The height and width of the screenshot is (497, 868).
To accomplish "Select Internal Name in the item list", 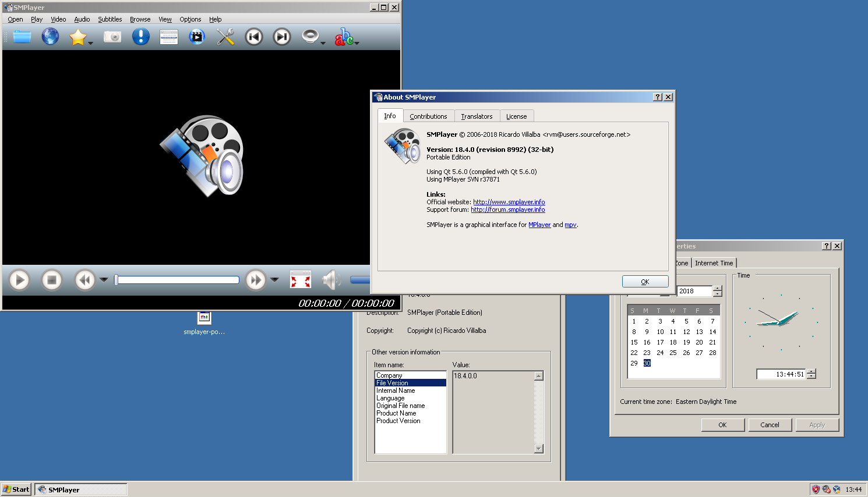I will coord(410,390).
